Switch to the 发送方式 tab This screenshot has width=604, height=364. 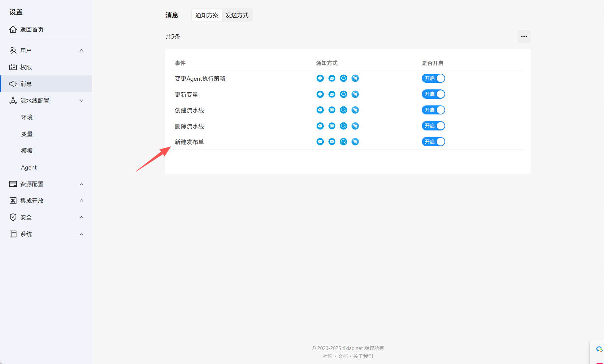(237, 15)
